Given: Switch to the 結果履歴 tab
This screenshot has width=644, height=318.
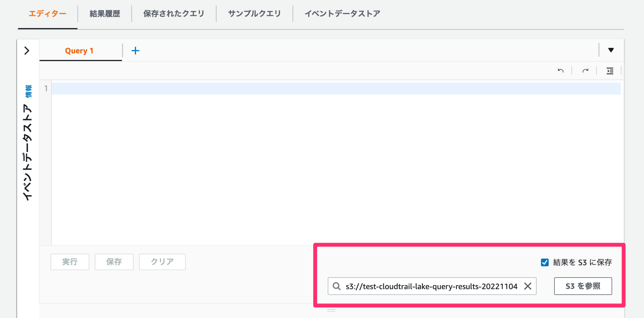Looking at the screenshot, I should click(x=104, y=13).
